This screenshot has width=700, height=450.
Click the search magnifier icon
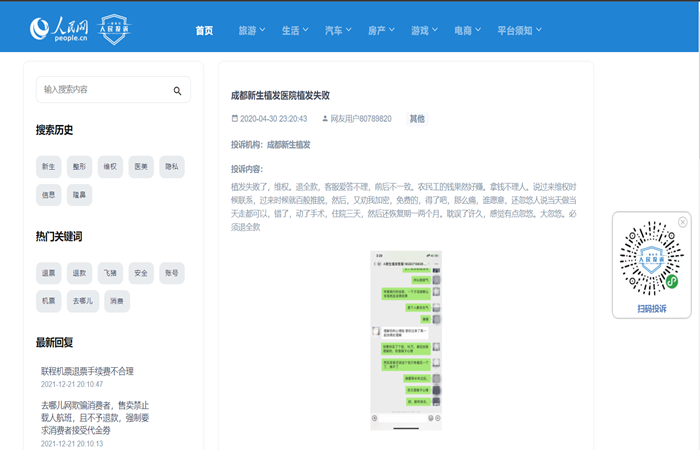click(177, 90)
